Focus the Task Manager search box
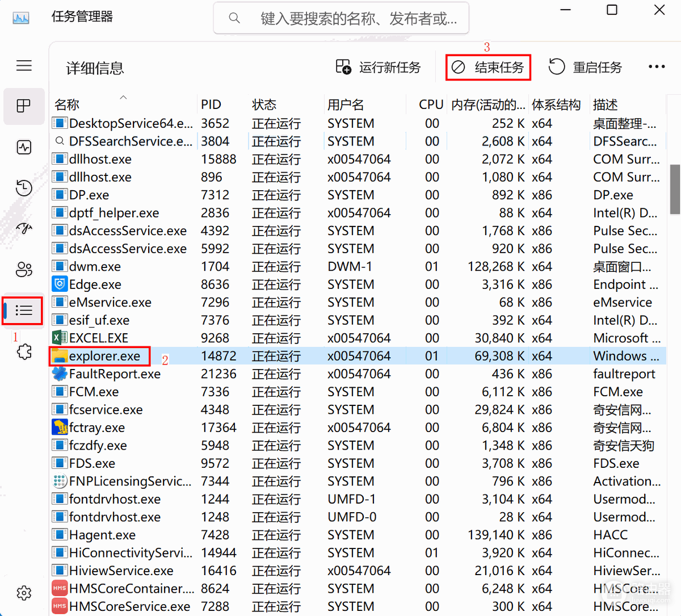681x616 pixels. (341, 18)
